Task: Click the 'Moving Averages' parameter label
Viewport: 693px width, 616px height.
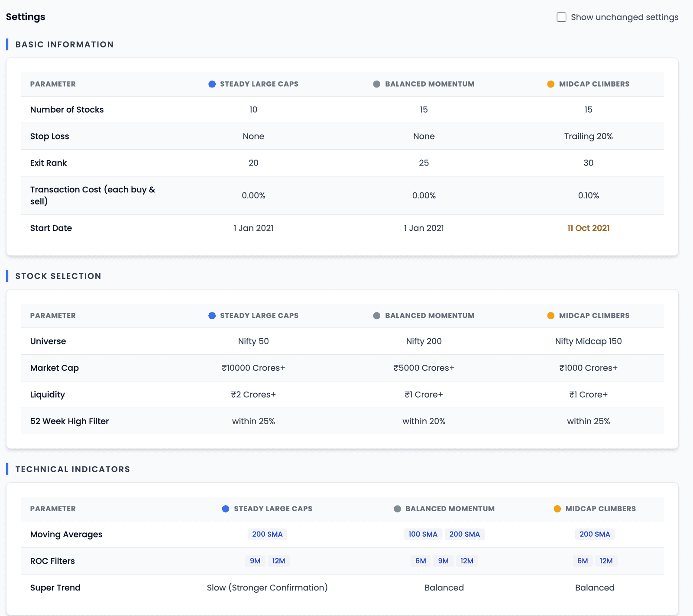Action: (x=66, y=535)
